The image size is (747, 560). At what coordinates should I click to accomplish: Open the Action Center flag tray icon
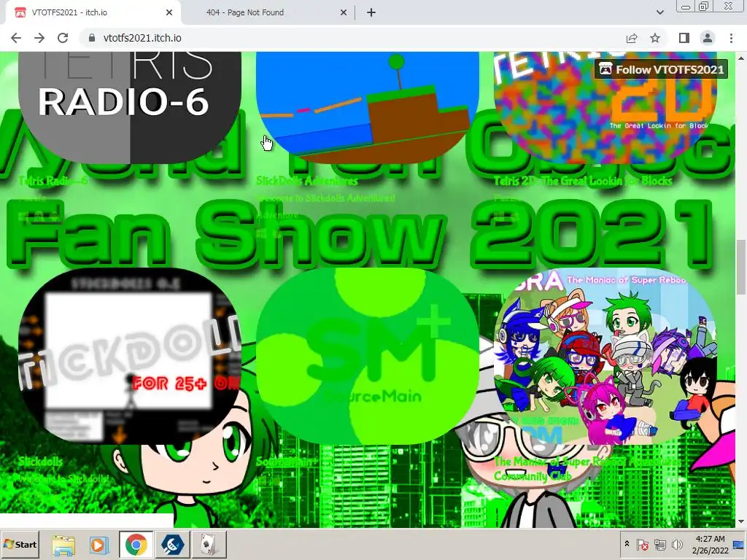[642, 544]
